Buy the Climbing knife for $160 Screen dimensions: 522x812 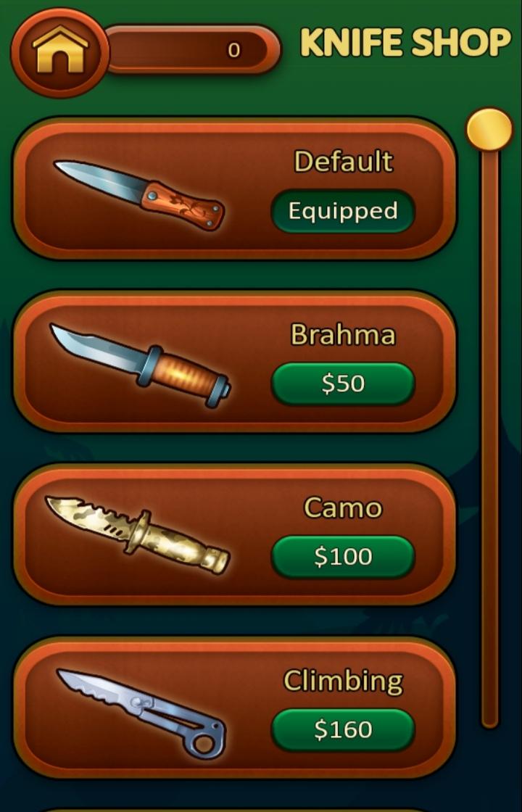(343, 729)
